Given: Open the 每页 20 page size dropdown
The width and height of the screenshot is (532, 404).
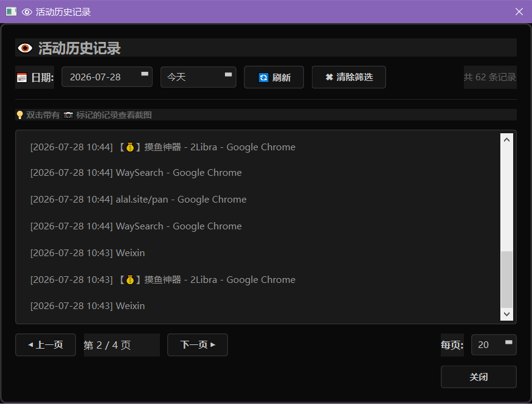Looking at the screenshot, I should [x=494, y=345].
